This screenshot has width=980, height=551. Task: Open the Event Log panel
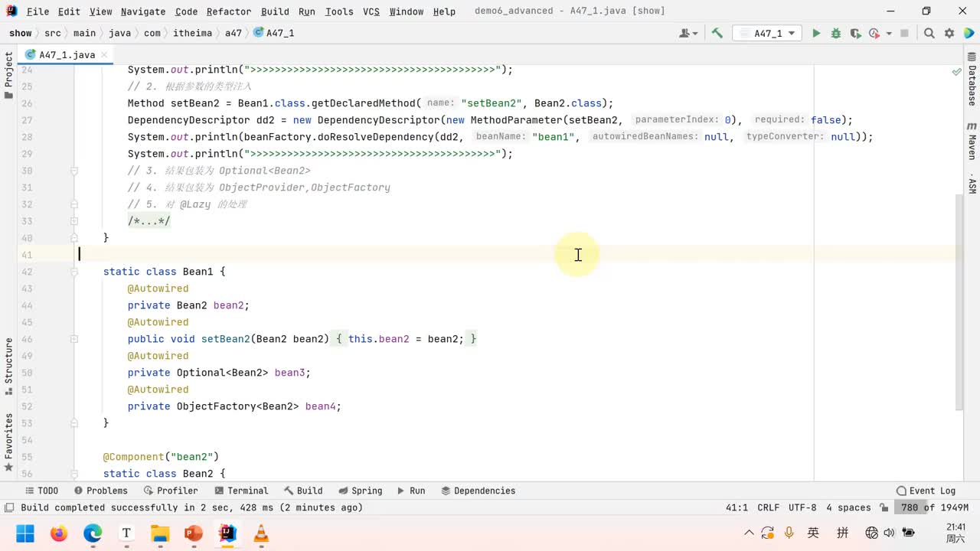click(x=926, y=491)
